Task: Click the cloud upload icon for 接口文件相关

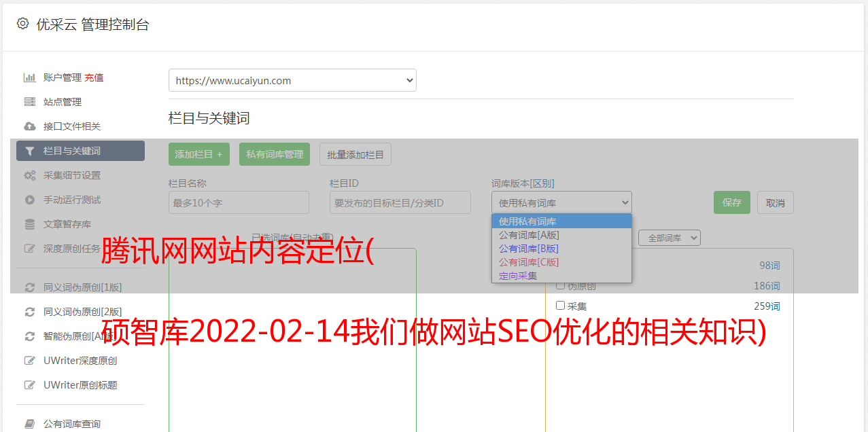Action: tap(30, 126)
